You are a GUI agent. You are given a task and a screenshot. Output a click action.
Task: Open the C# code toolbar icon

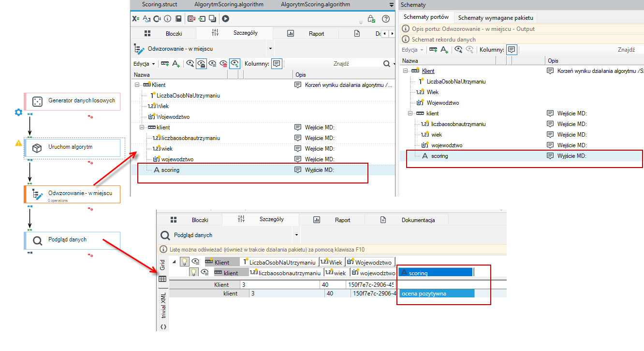pyautogui.click(x=157, y=19)
